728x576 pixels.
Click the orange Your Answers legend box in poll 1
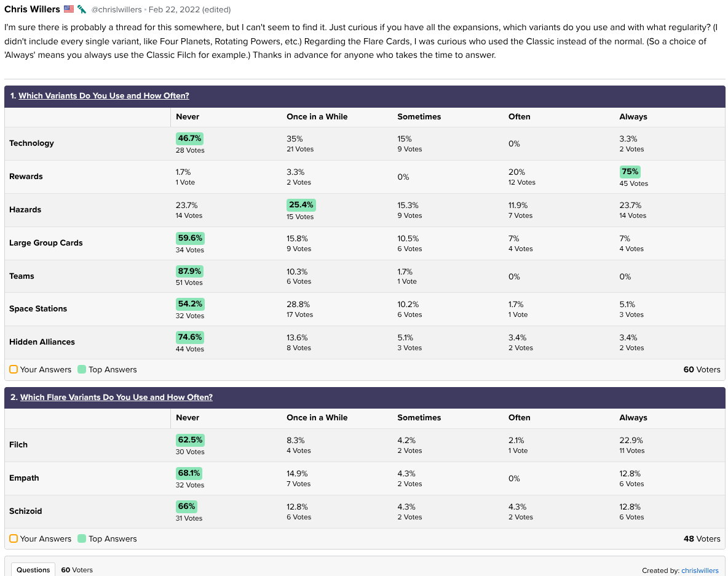click(x=14, y=369)
